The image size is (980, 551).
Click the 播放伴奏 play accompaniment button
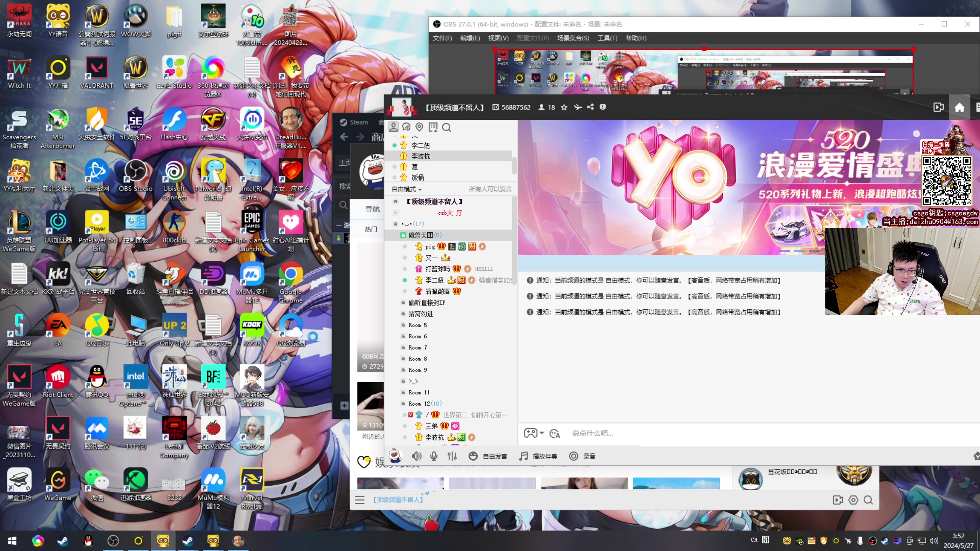point(538,456)
